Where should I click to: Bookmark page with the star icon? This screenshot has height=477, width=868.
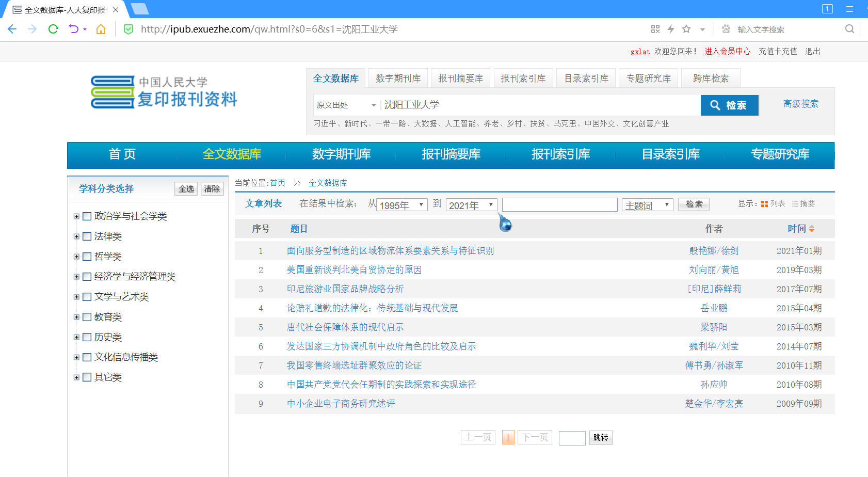click(686, 29)
